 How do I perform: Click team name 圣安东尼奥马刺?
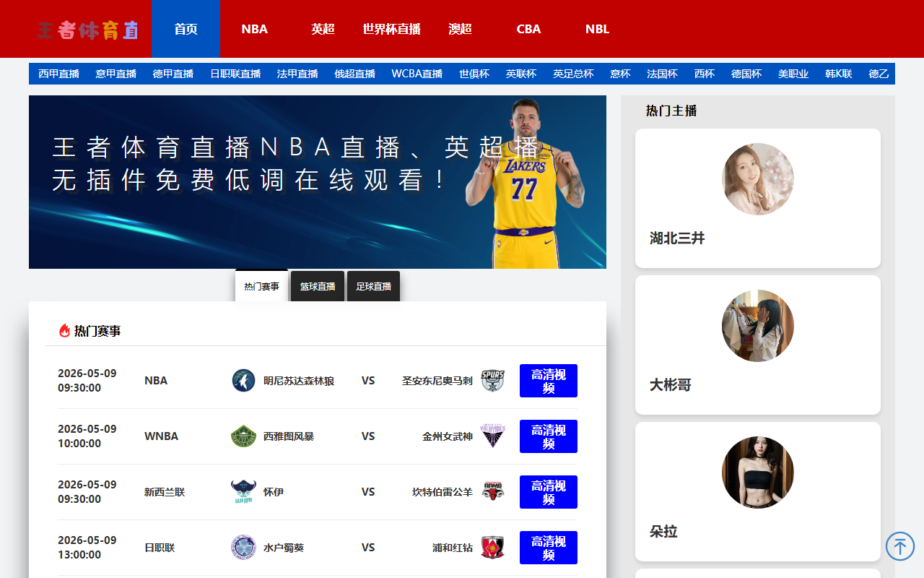437,381
